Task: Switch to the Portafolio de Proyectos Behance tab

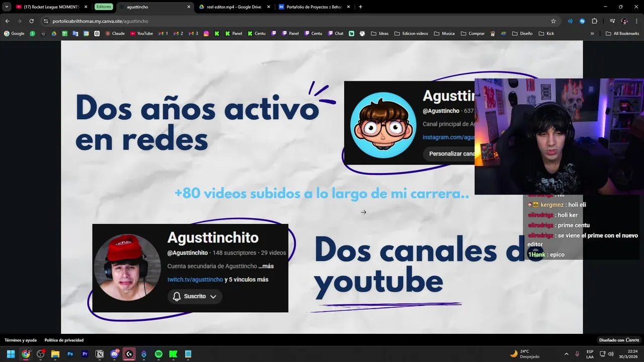Action: click(314, 7)
